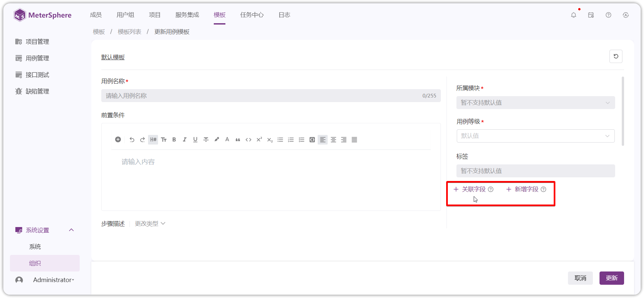Switch to the 用户组 tab
This screenshot has height=298, width=644.
coord(125,15)
